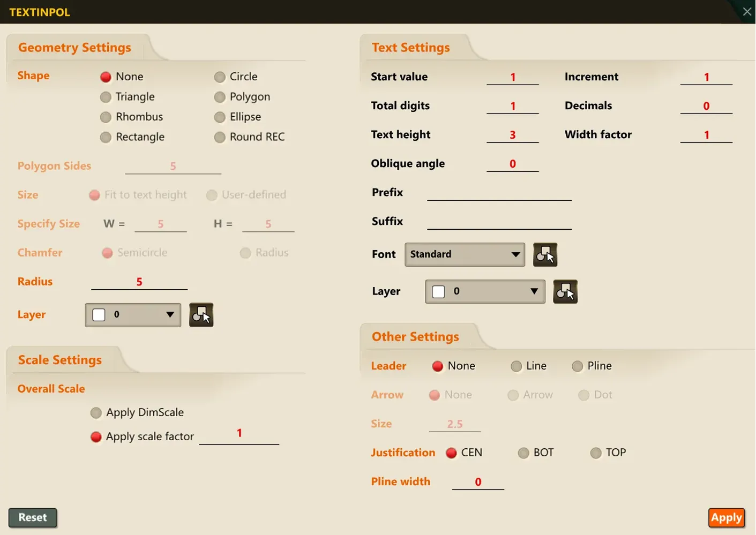Edit the Decimals field
Image resolution: width=756 pixels, height=535 pixels.
click(706, 107)
